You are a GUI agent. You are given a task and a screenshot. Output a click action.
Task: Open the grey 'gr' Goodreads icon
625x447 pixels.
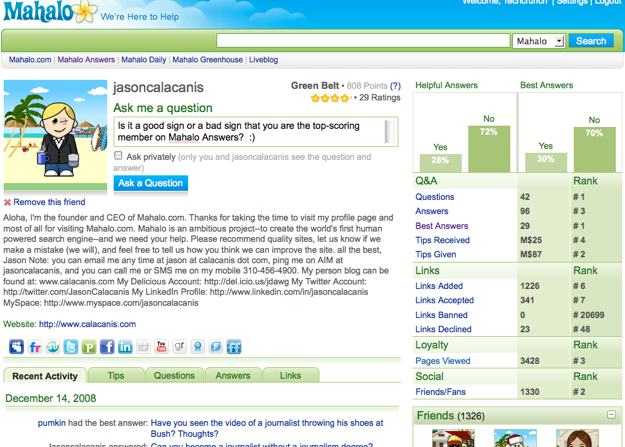point(179,347)
